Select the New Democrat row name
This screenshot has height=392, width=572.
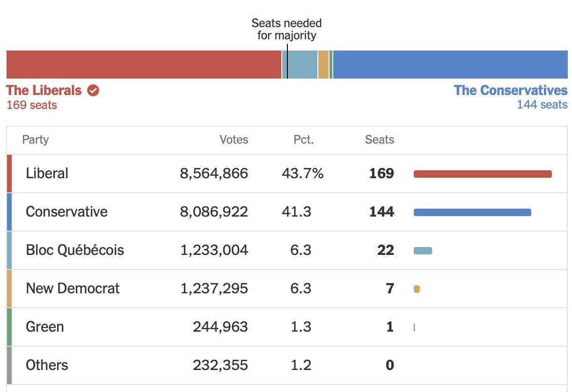[73, 289]
